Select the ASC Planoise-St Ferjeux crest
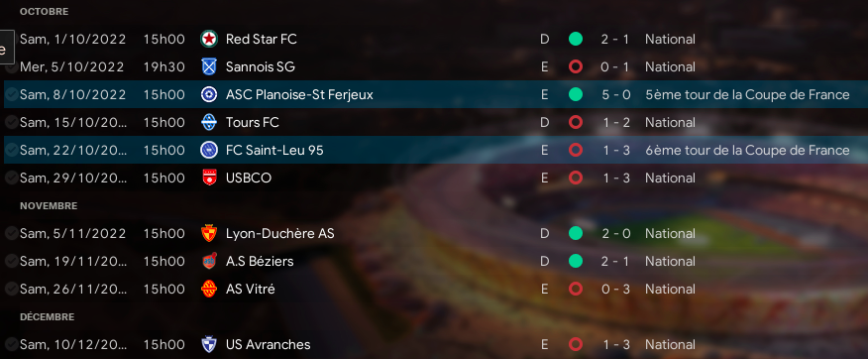Screen dimensions: 868x359 pos(209,94)
